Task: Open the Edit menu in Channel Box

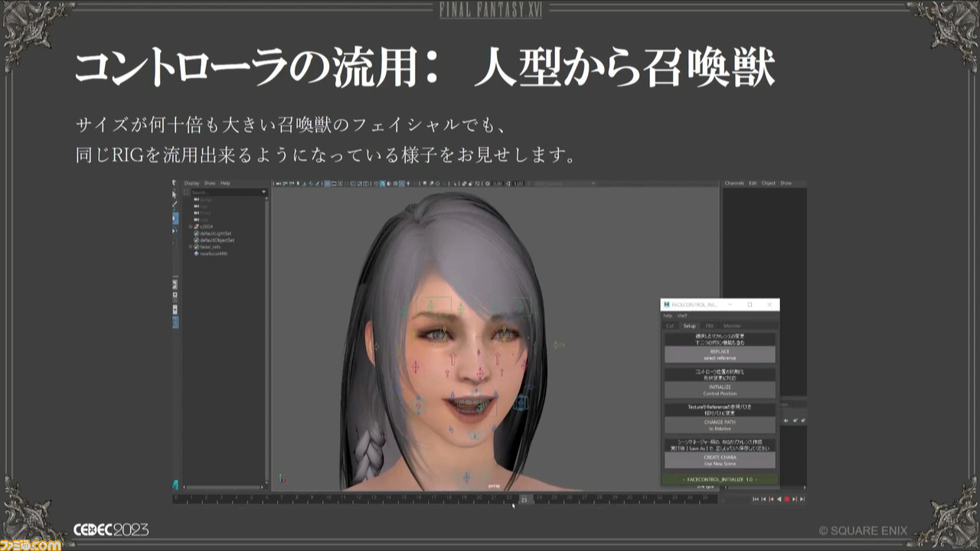Action: coord(753,184)
